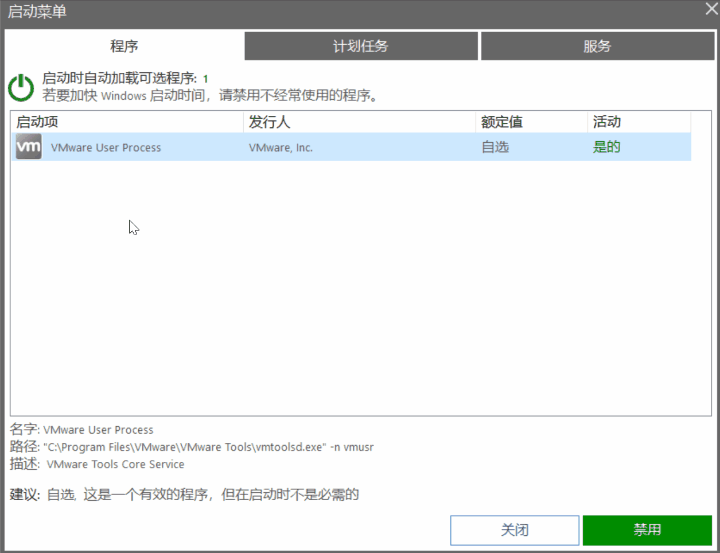Viewport: 720px width, 553px height.
Task: Click the 启动时自动加载可选程序 count text
Action: 125,79
